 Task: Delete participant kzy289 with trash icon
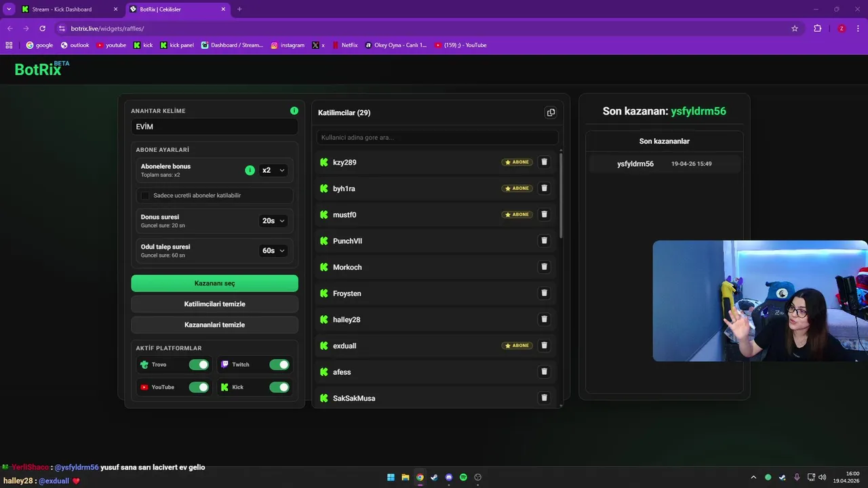pyautogui.click(x=544, y=162)
